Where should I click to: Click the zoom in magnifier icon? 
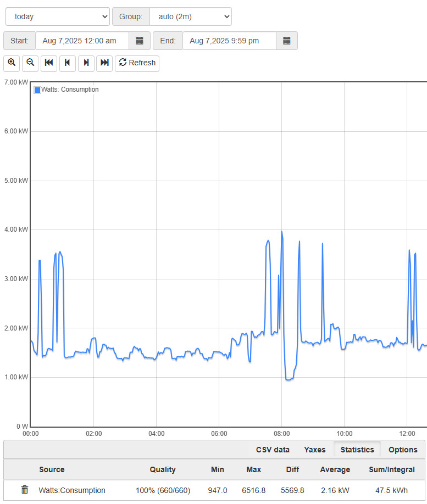click(12, 63)
